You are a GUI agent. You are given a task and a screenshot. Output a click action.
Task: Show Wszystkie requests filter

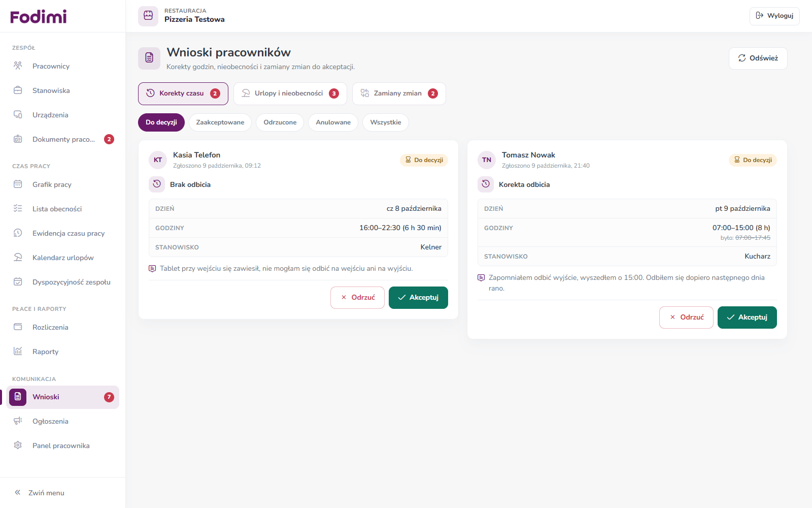click(386, 122)
